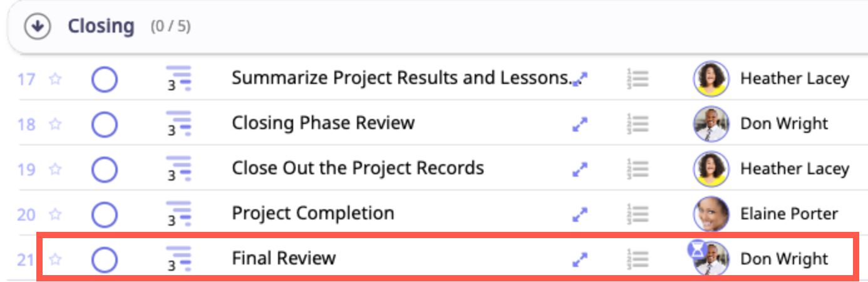
Task: Open subtask list for Final Review
Action: pyautogui.click(x=638, y=258)
